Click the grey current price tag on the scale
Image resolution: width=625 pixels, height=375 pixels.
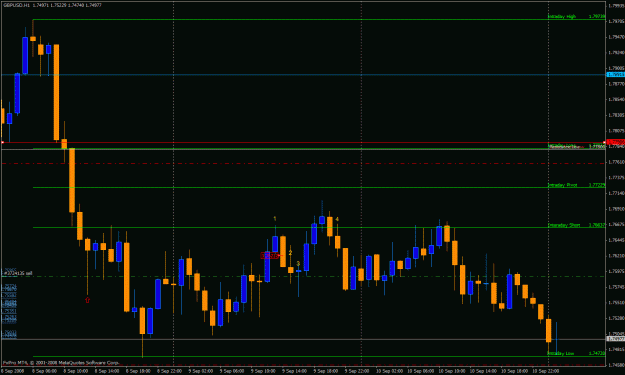coord(615,339)
